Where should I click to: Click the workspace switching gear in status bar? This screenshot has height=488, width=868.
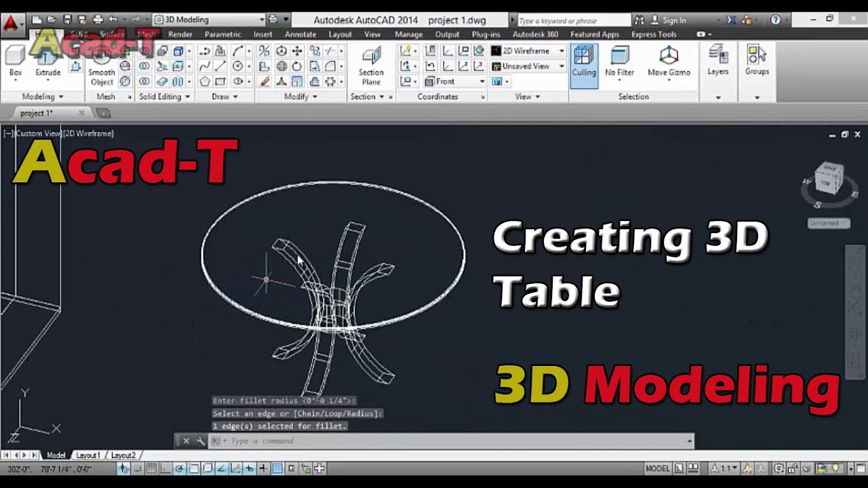pos(779,468)
